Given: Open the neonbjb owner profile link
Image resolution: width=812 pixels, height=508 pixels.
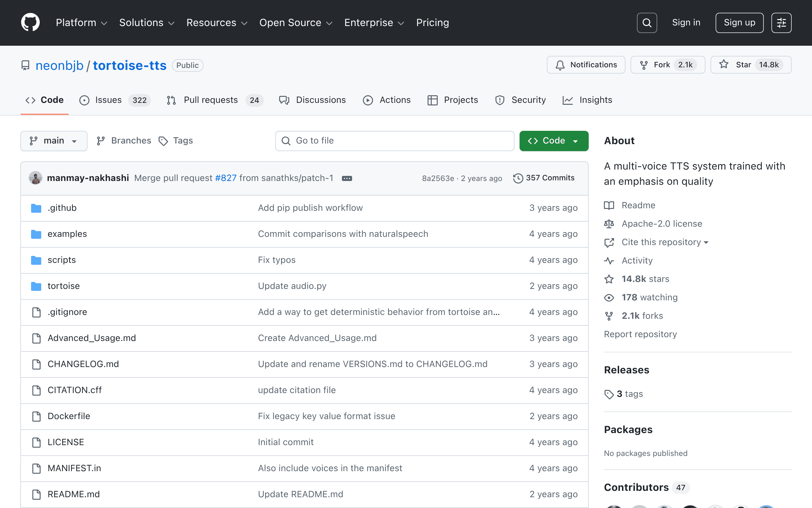Looking at the screenshot, I should 59,65.
